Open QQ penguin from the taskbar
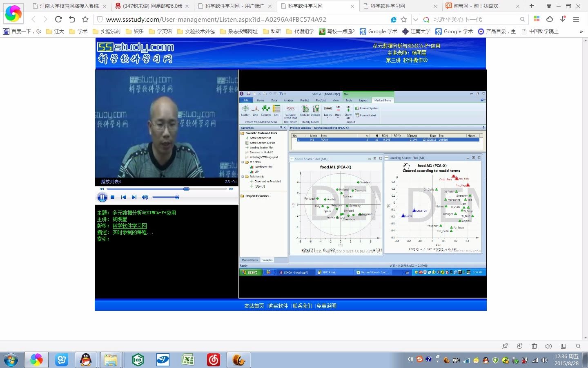Image resolution: width=588 pixels, height=368 pixels. [x=86, y=360]
